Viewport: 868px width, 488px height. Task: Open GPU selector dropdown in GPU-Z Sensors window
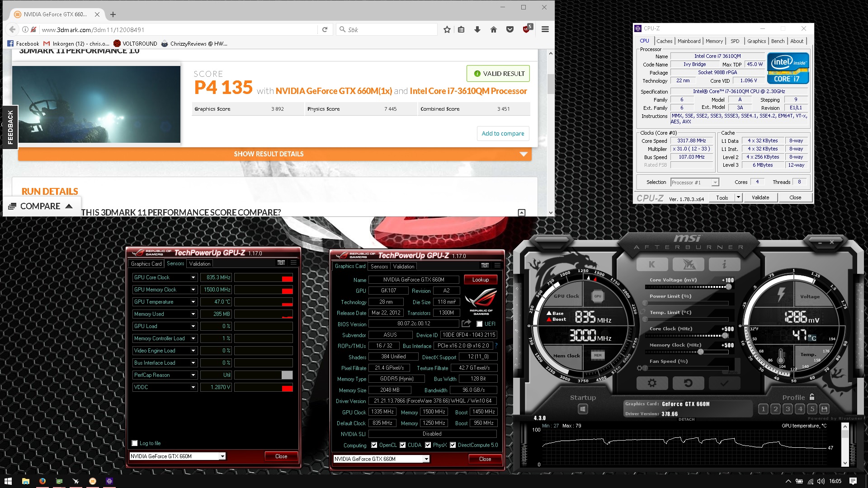222,456
